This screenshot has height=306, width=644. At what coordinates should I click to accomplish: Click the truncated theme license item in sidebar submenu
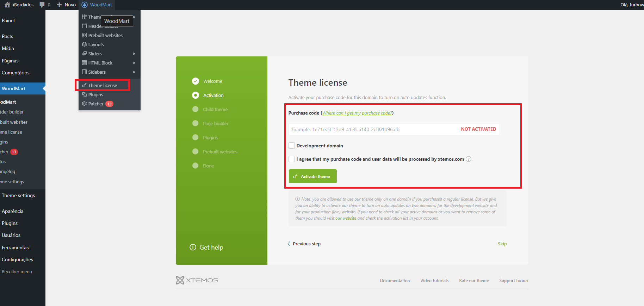(11, 132)
